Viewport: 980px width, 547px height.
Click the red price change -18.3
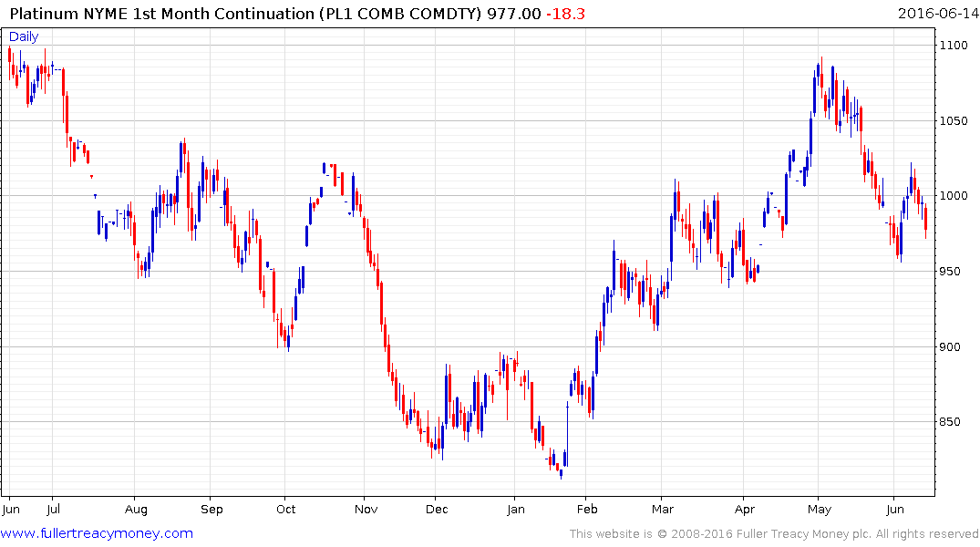pos(565,14)
